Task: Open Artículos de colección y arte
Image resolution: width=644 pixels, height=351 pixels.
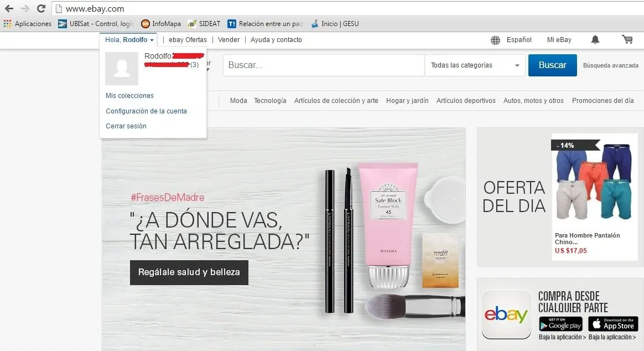Action: tap(336, 100)
